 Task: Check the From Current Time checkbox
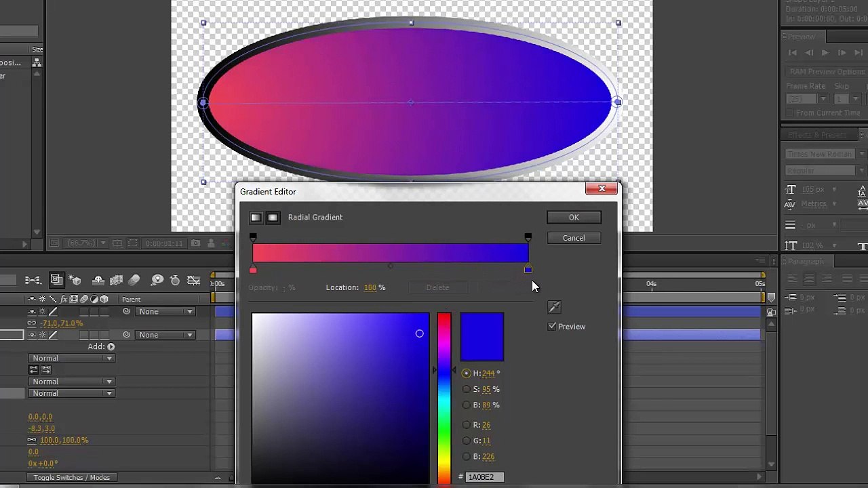coord(790,113)
